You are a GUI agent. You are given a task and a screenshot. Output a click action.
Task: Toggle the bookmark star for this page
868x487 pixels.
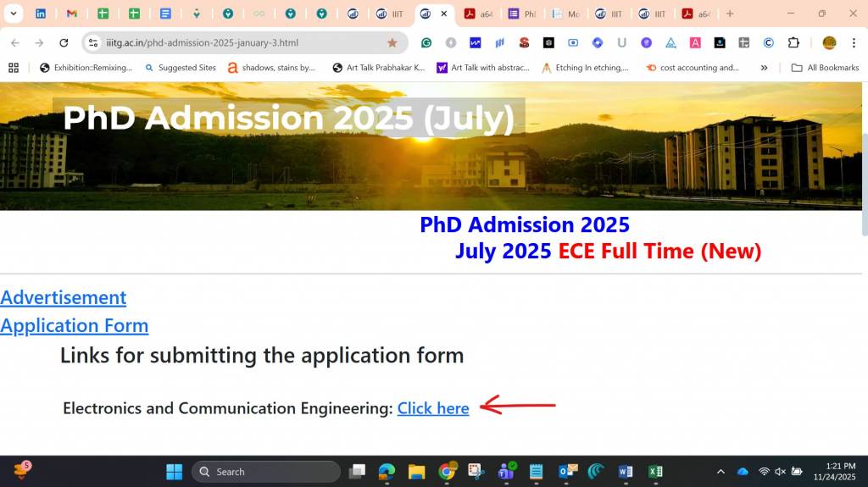tap(392, 42)
